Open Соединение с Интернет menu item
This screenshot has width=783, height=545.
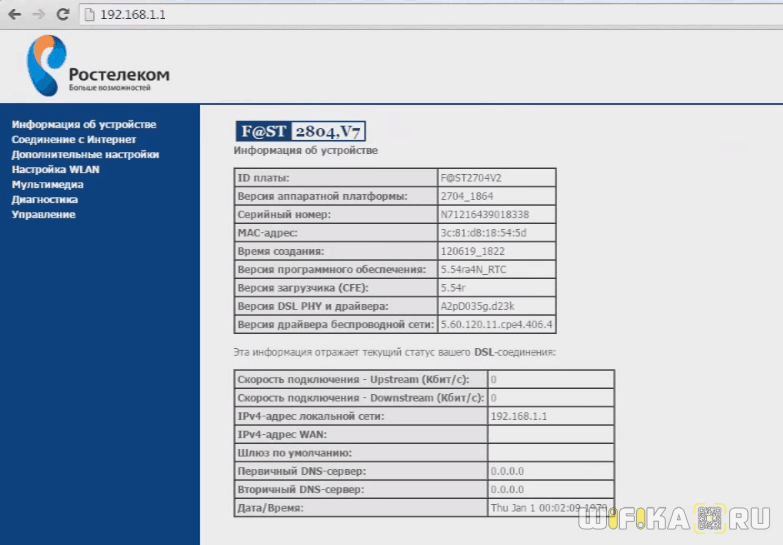click(x=74, y=139)
